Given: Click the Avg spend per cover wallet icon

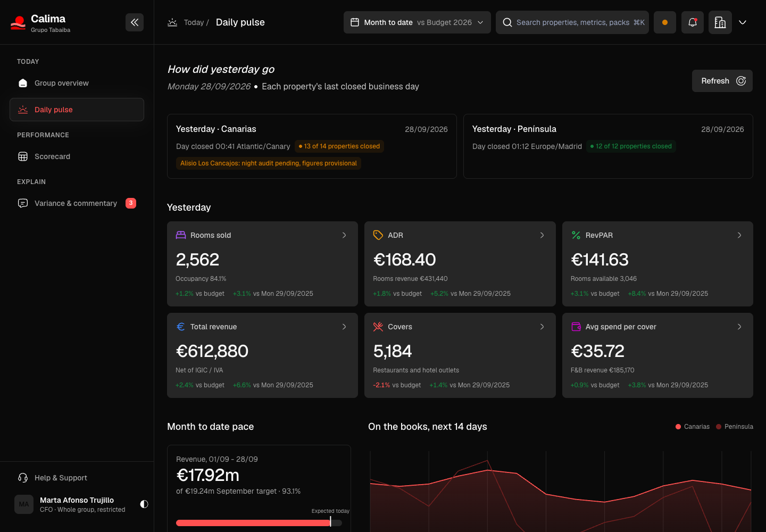Looking at the screenshot, I should point(576,327).
